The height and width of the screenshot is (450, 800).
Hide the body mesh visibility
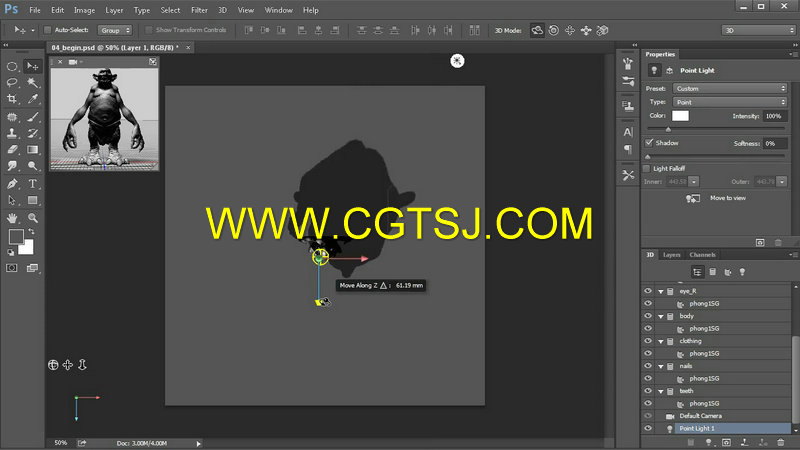coord(648,316)
